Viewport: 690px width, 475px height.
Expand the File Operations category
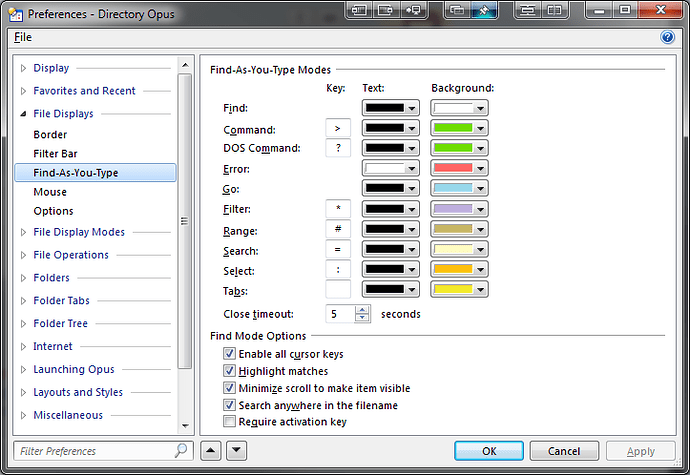pyautogui.click(x=23, y=255)
